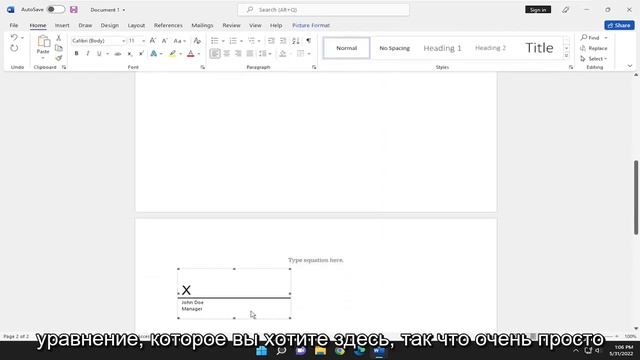
Task: Apply the Heading 2 style
Action: [x=490, y=48]
